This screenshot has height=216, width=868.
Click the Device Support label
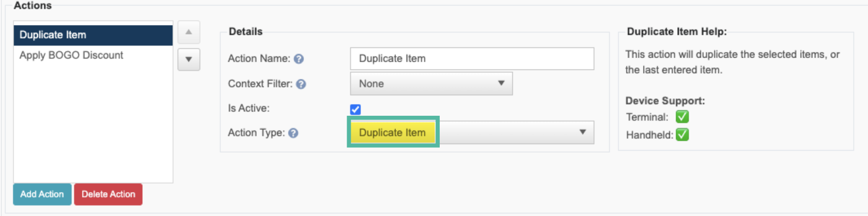665,101
